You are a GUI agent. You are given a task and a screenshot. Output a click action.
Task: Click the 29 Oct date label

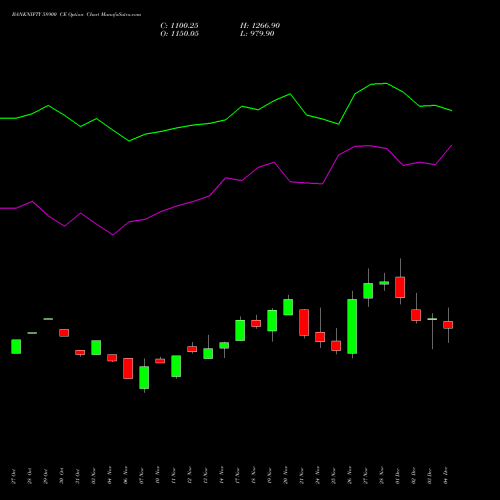pos(46,476)
